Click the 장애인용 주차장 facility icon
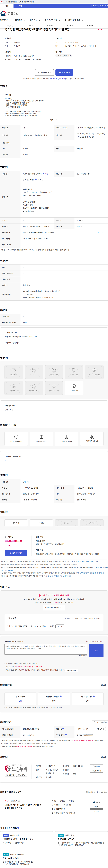This screenshot has height=868, width=108. 16,439
